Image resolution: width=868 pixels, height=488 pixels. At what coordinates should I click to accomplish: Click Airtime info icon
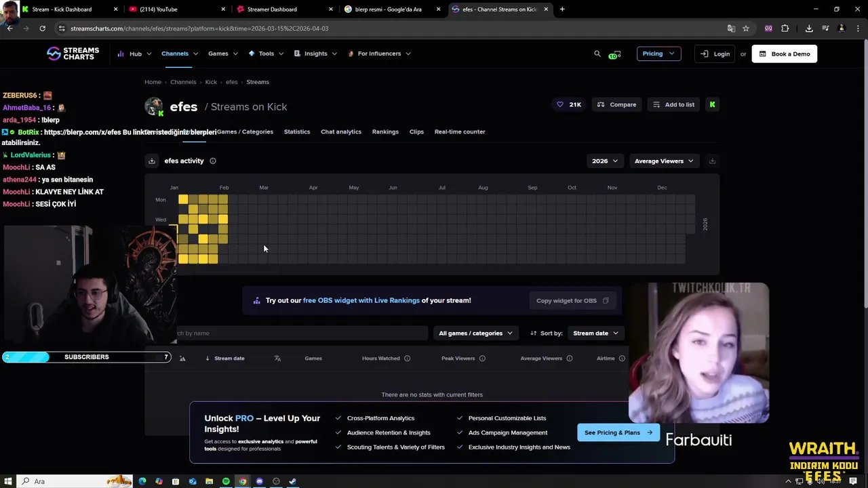click(x=622, y=358)
